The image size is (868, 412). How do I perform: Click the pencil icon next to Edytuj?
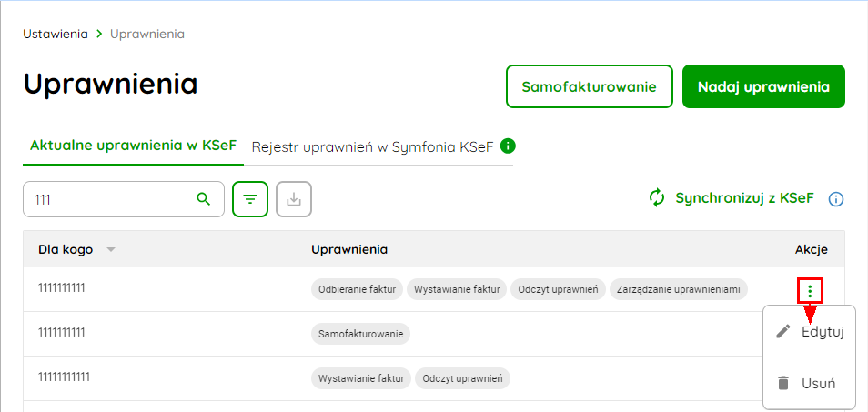click(782, 331)
